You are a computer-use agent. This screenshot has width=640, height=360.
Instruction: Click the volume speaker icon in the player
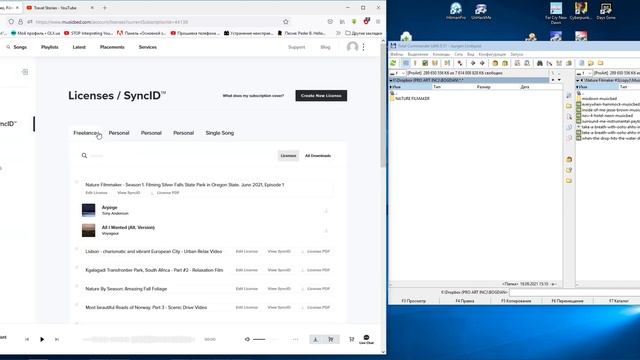[247, 339]
